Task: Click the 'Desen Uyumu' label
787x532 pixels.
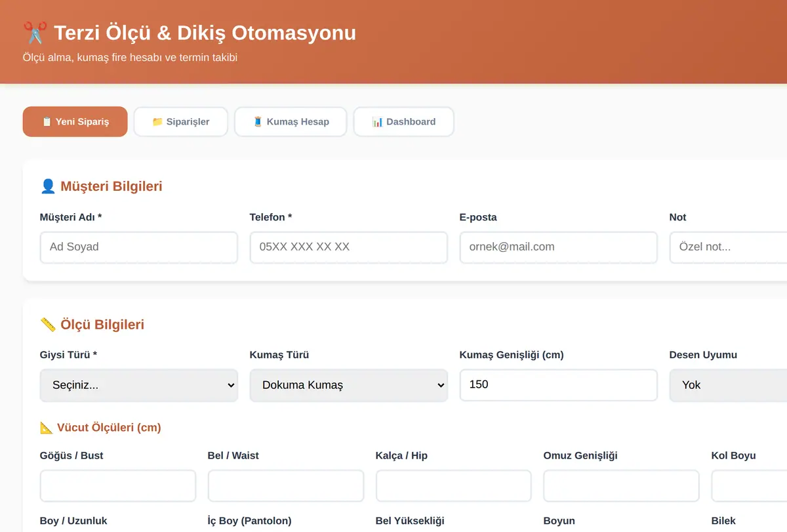Action: click(x=703, y=355)
